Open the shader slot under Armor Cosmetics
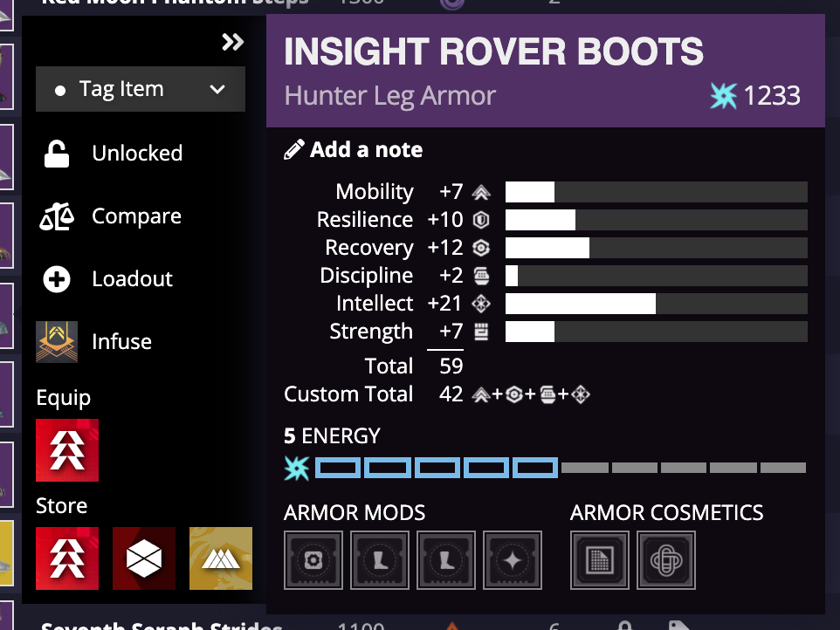This screenshot has width=840, height=630. pyautogui.click(x=600, y=559)
